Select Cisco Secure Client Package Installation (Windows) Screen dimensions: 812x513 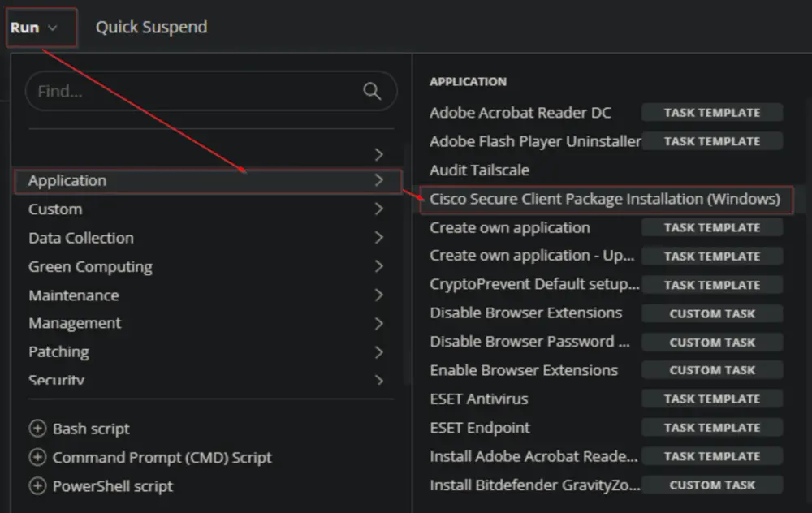605,200
